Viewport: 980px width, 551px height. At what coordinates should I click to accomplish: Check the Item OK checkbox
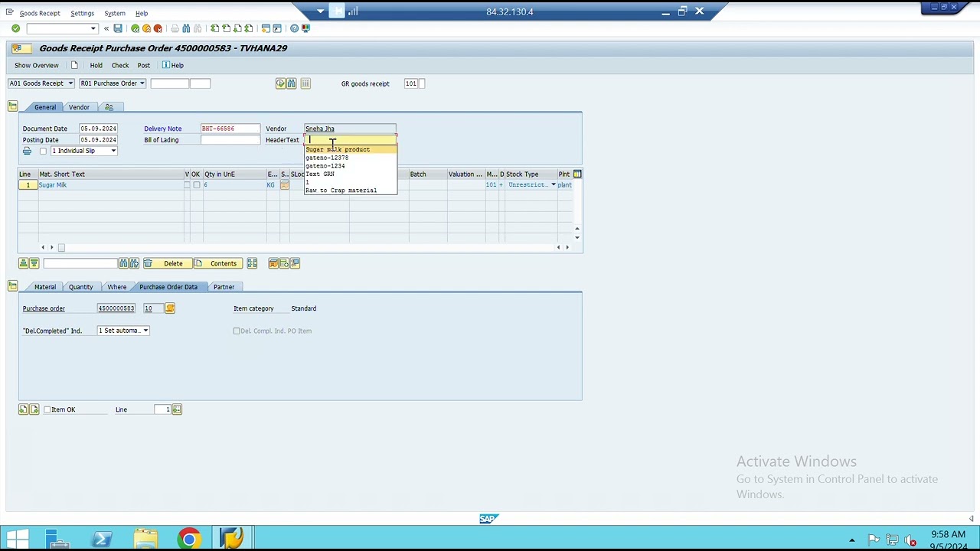click(47, 409)
